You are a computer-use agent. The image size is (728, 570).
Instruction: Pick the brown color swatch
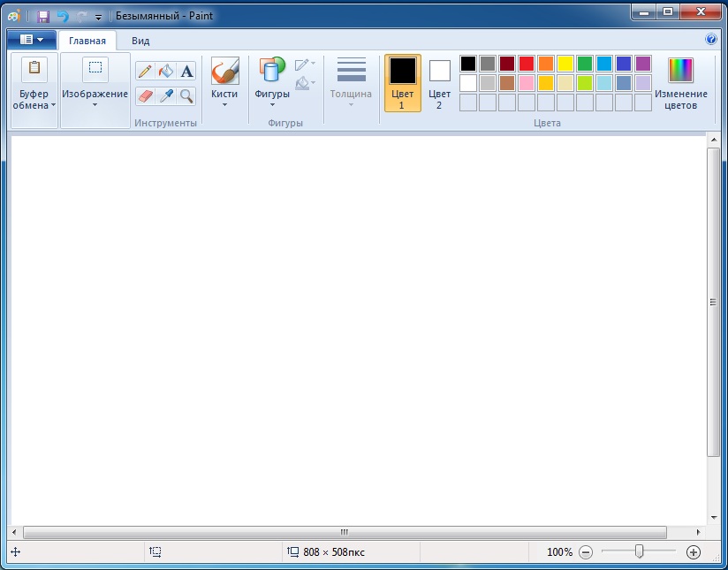[x=507, y=83]
